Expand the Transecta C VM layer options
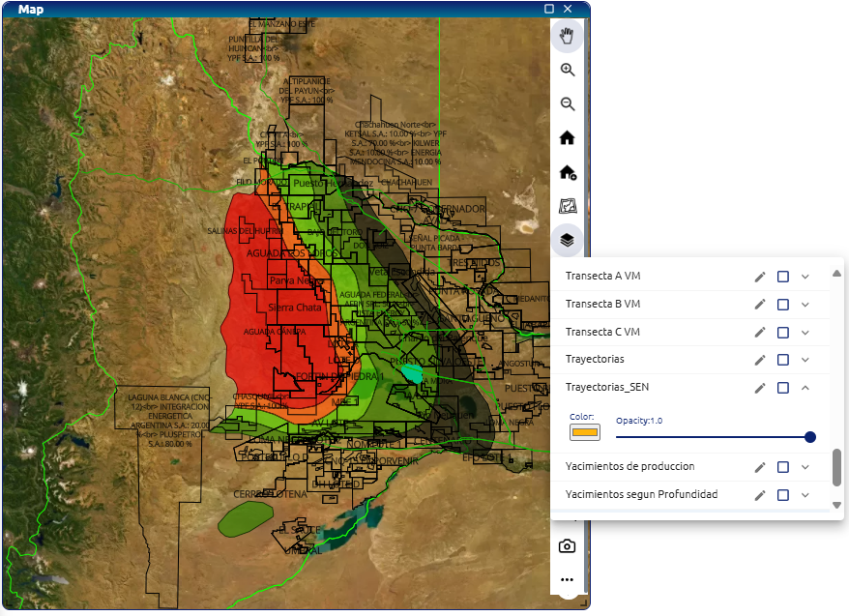This screenshot has height=616, width=849. coord(805,333)
